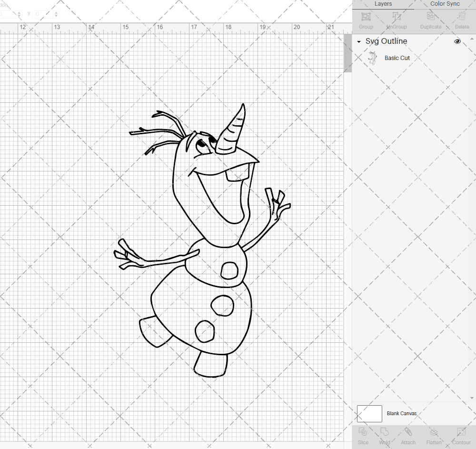Click the UnGroup icon

point(396,20)
